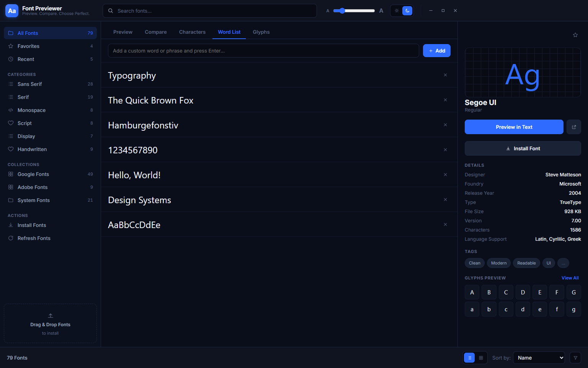This screenshot has width=588, height=368.
Task: Select the Modern tag
Action: [x=499, y=263]
